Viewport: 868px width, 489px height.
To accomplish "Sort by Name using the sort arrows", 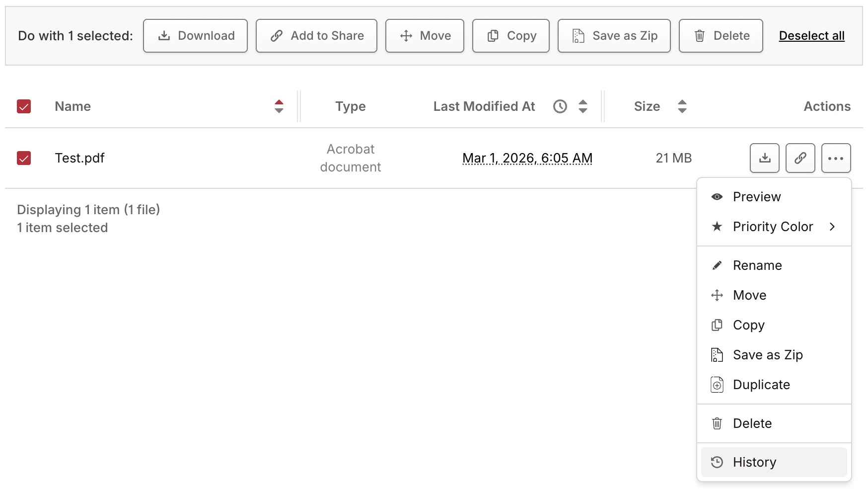I will [x=279, y=106].
